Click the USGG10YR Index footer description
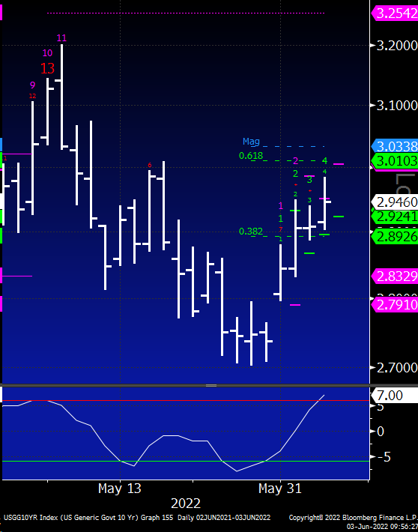The image size is (418, 532). pos(136,518)
